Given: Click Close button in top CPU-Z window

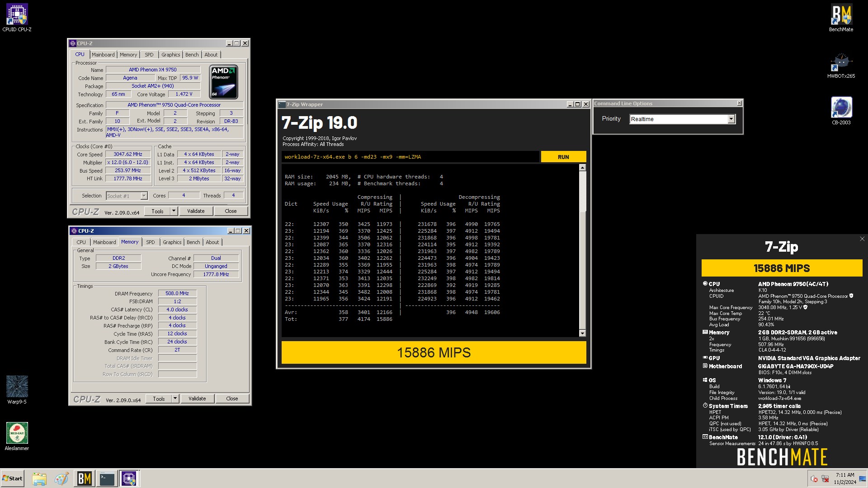Looking at the screenshot, I should tap(231, 211).
